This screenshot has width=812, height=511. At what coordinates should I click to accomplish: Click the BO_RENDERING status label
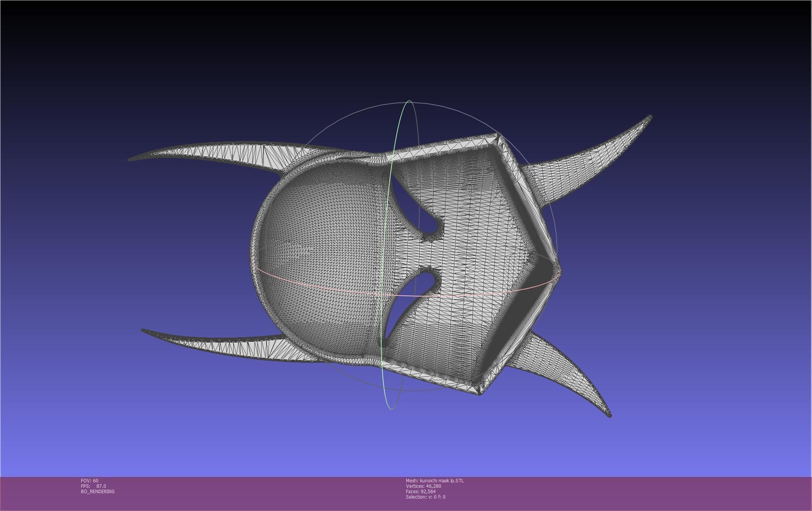pos(98,491)
